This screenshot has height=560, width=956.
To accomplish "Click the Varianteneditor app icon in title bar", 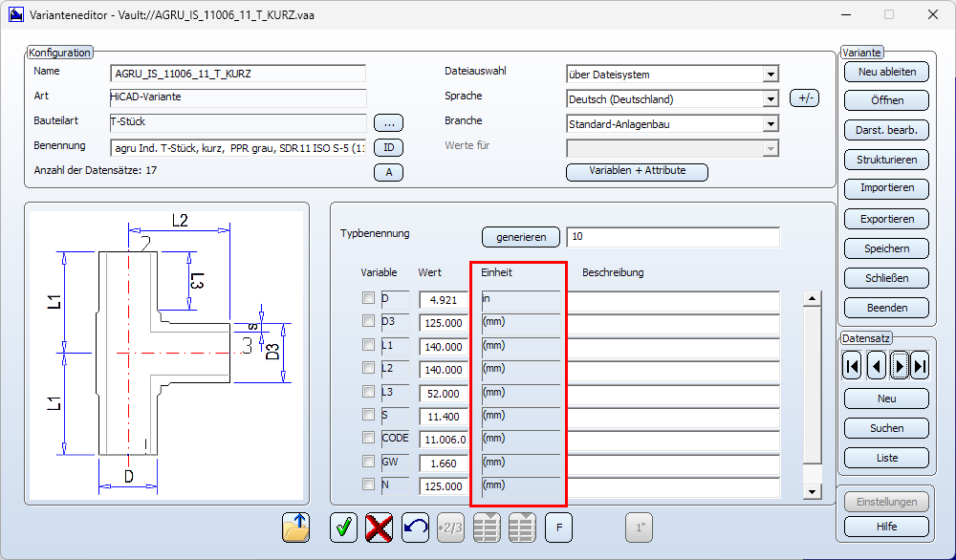I will coord(16,14).
